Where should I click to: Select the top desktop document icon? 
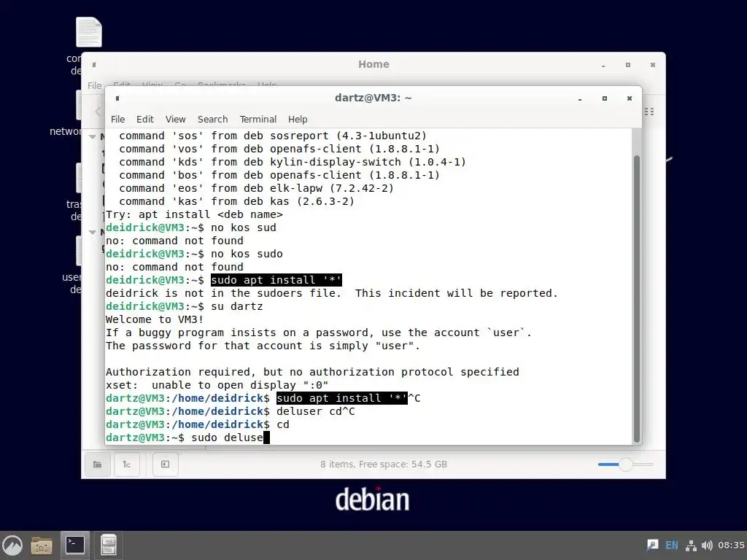(x=89, y=32)
